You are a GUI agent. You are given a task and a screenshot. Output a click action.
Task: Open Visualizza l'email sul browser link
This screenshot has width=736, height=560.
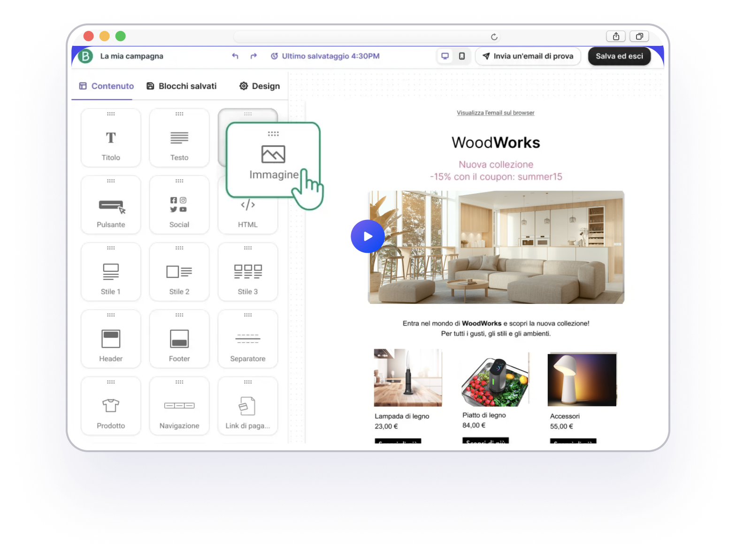tap(495, 113)
